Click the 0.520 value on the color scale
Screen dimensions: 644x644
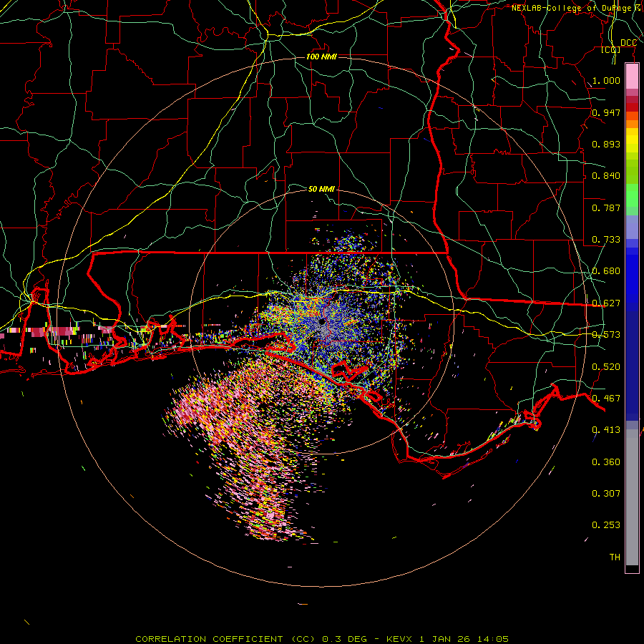click(x=606, y=367)
